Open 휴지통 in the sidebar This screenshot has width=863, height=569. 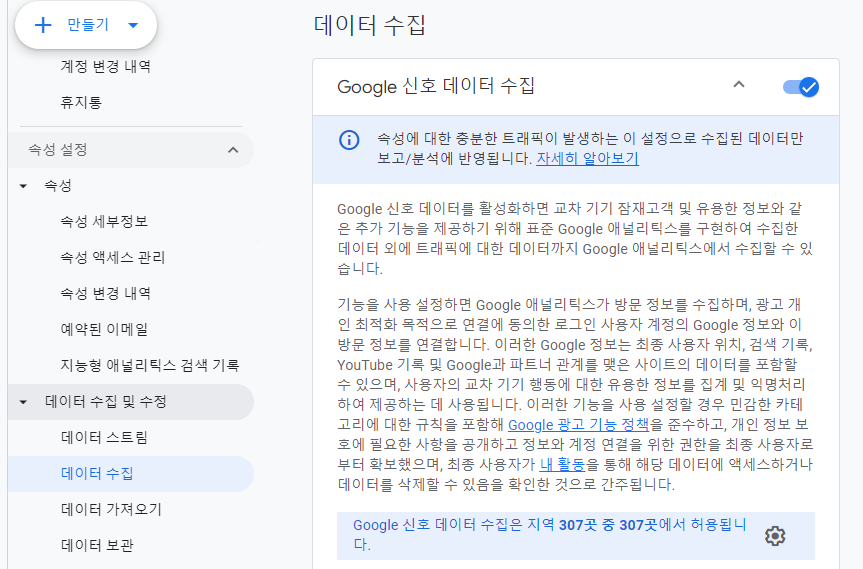(x=81, y=102)
